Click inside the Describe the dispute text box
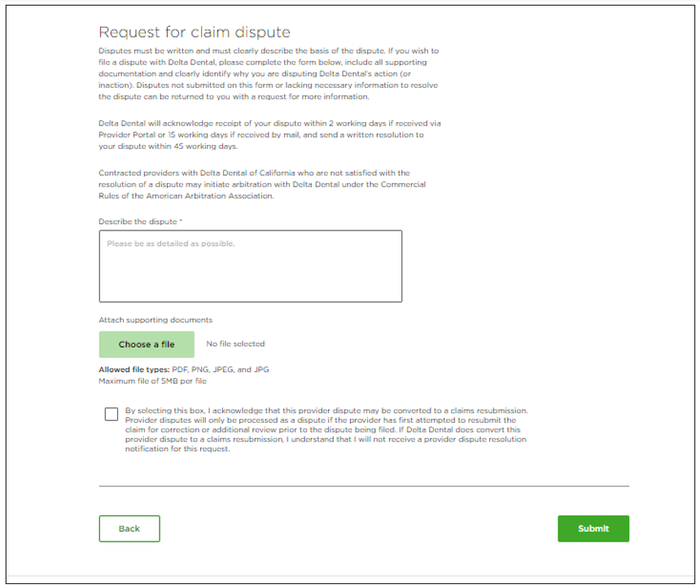The width and height of the screenshot is (700, 588). coord(250,273)
